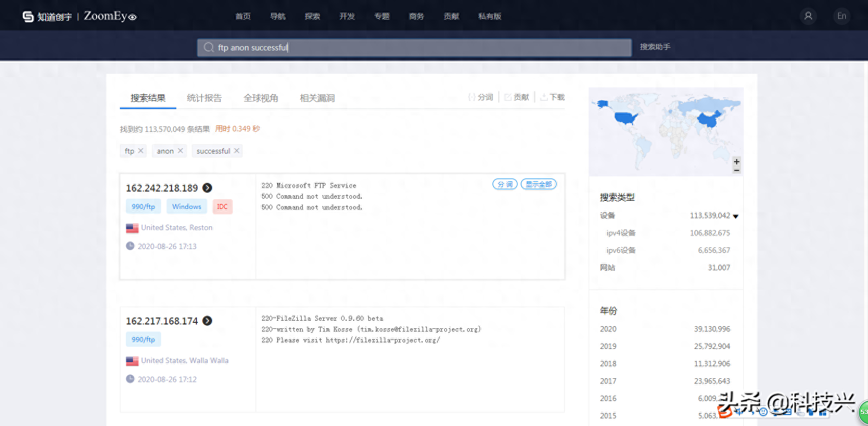Screen dimensions: 868x426
Task: Open IP 162.217.168.174
Action: (162, 321)
